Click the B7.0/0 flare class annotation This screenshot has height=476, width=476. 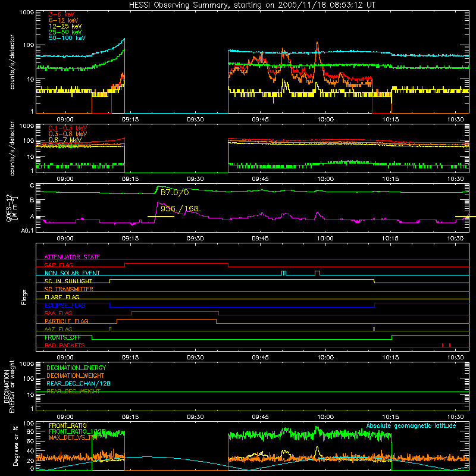(x=174, y=192)
